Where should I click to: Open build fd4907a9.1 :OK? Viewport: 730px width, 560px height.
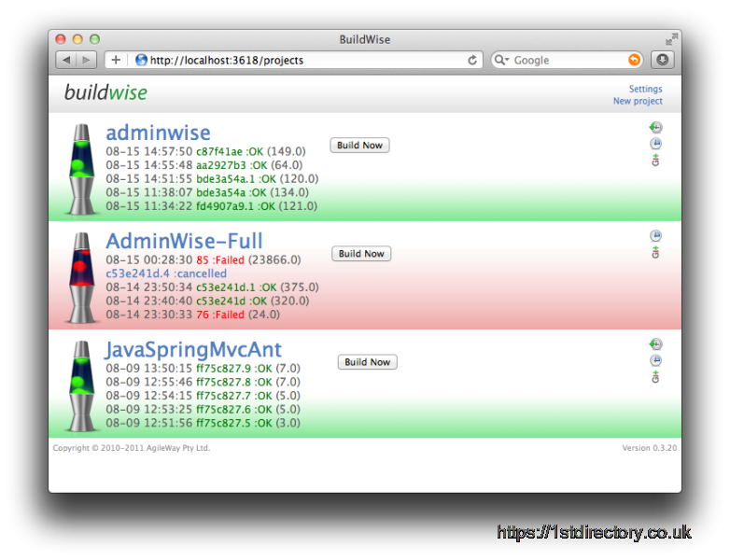[x=235, y=206]
